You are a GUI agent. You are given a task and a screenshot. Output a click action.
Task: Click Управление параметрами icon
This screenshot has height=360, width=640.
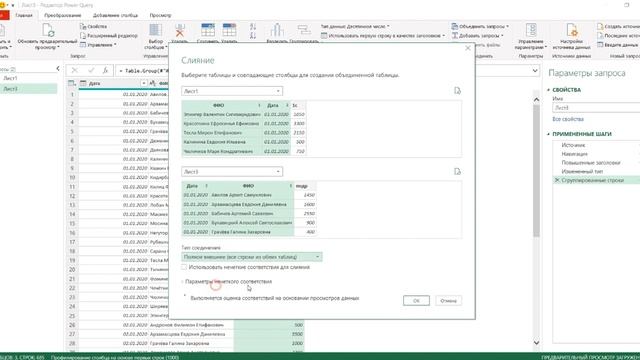531,30
